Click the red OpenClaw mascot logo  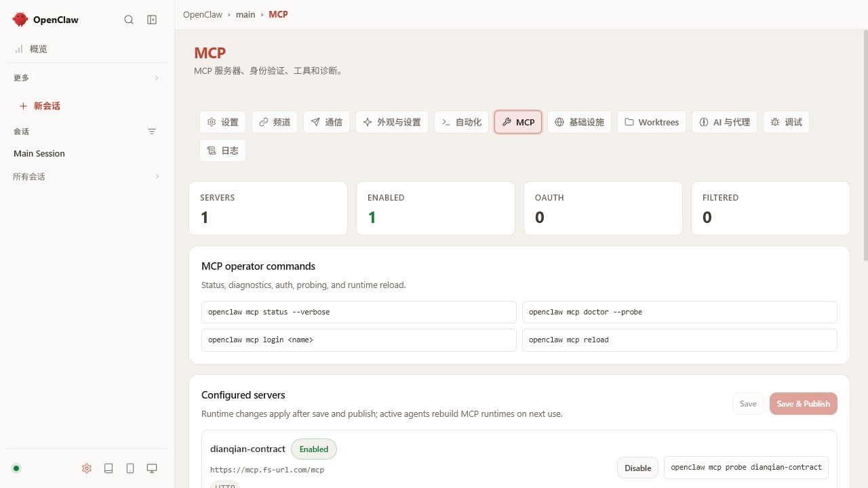pyautogui.click(x=20, y=20)
